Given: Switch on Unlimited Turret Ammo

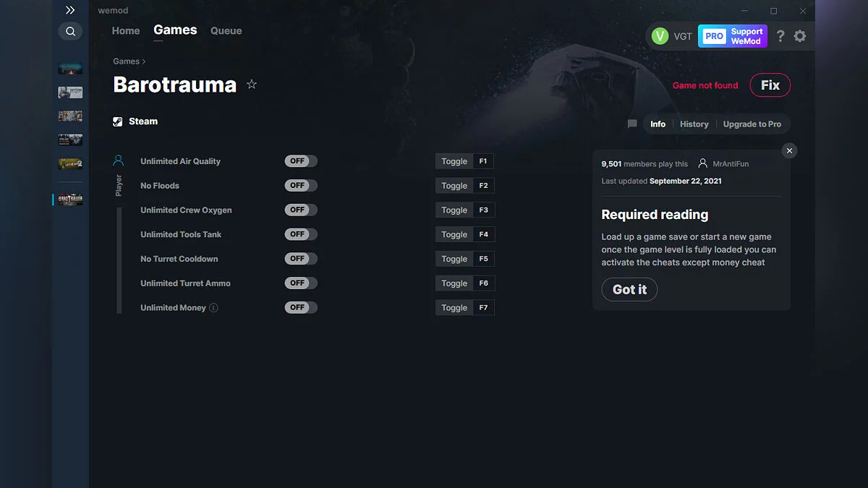Looking at the screenshot, I should coord(300,283).
